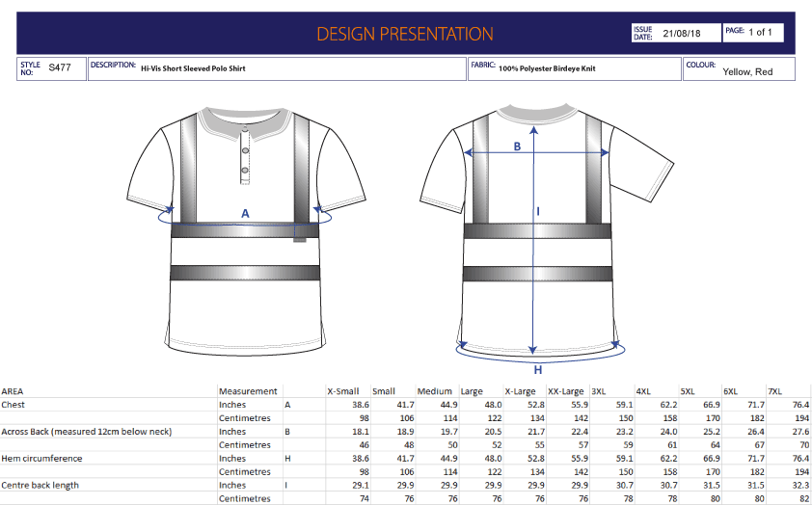Click 'Centimetres' under the Chest row
The height and width of the screenshot is (505, 812).
point(245,418)
